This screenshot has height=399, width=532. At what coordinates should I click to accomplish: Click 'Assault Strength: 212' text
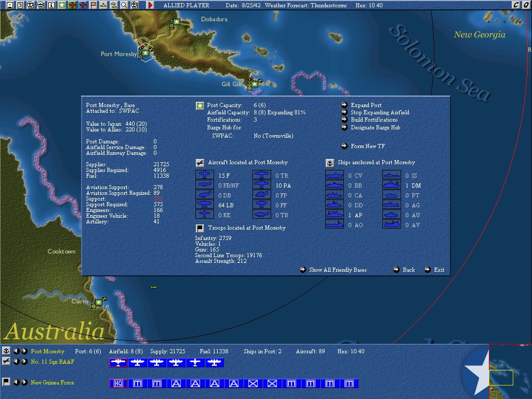[221, 261]
